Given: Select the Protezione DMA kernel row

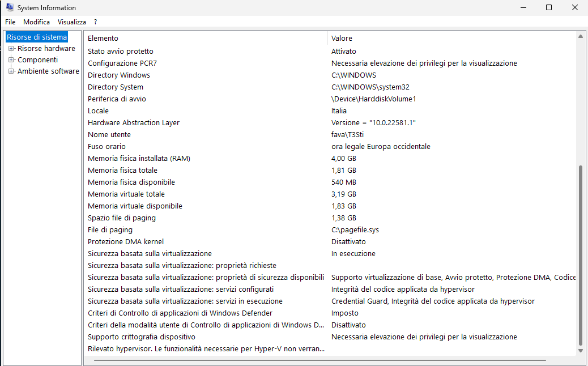Looking at the screenshot, I should click(x=330, y=242).
